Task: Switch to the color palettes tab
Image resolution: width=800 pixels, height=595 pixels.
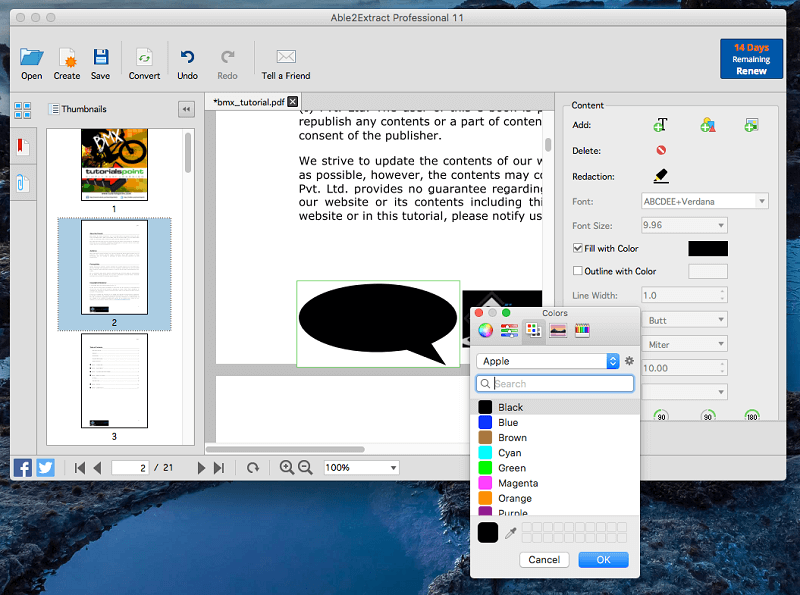Action: pos(534,331)
